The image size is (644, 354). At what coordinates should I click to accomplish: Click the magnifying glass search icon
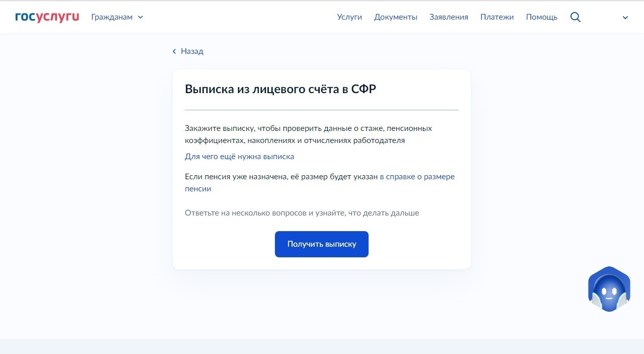pyautogui.click(x=576, y=17)
